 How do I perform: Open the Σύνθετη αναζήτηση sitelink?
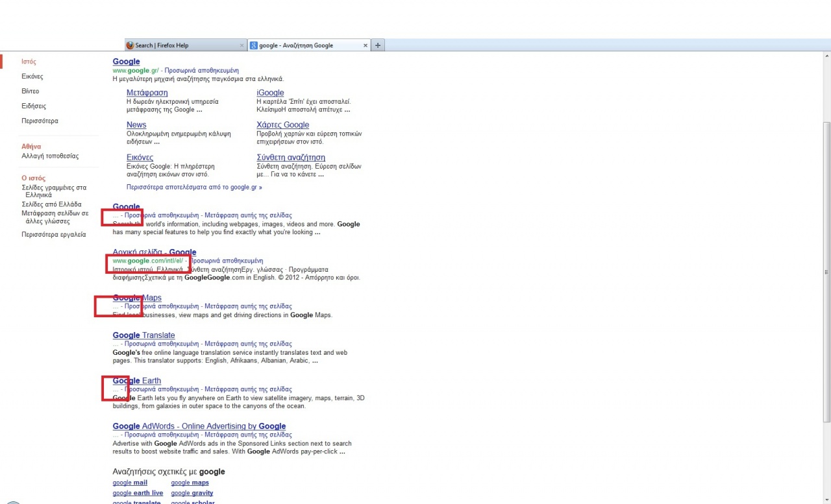pos(291,157)
